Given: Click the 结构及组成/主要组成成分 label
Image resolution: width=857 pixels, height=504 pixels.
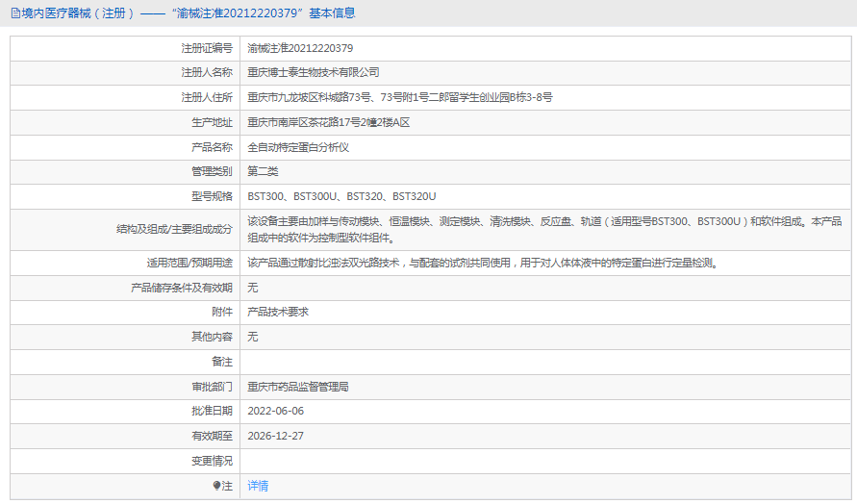Looking at the screenshot, I should pyautogui.click(x=174, y=229).
